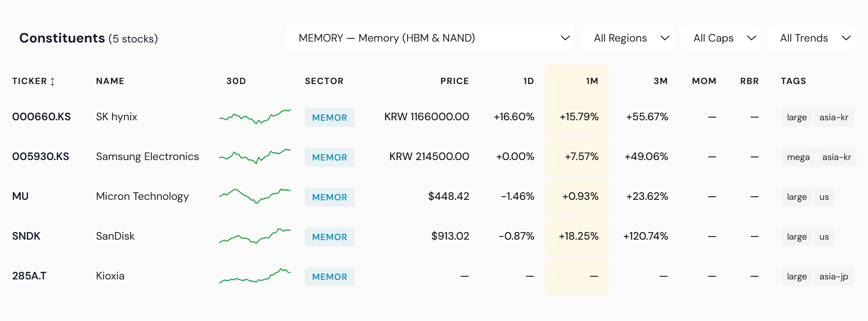View the Micron Technology 30D sparkline
Screen dimensions: 868x321
click(x=255, y=196)
